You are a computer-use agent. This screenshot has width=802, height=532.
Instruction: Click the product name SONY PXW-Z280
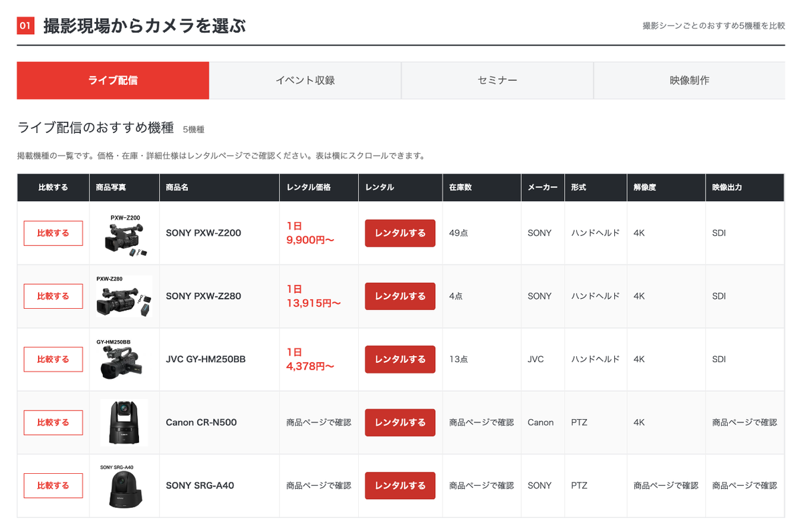pyautogui.click(x=204, y=296)
